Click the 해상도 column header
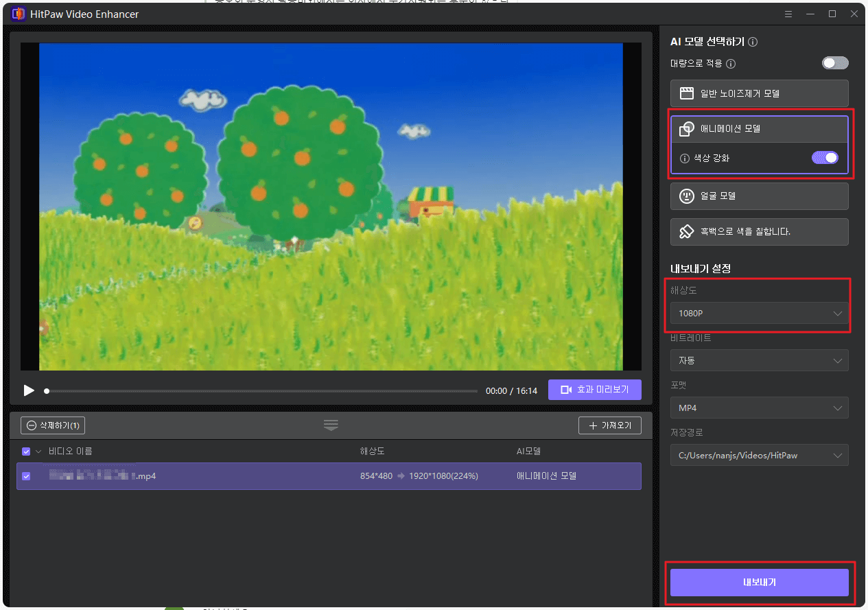 371,451
